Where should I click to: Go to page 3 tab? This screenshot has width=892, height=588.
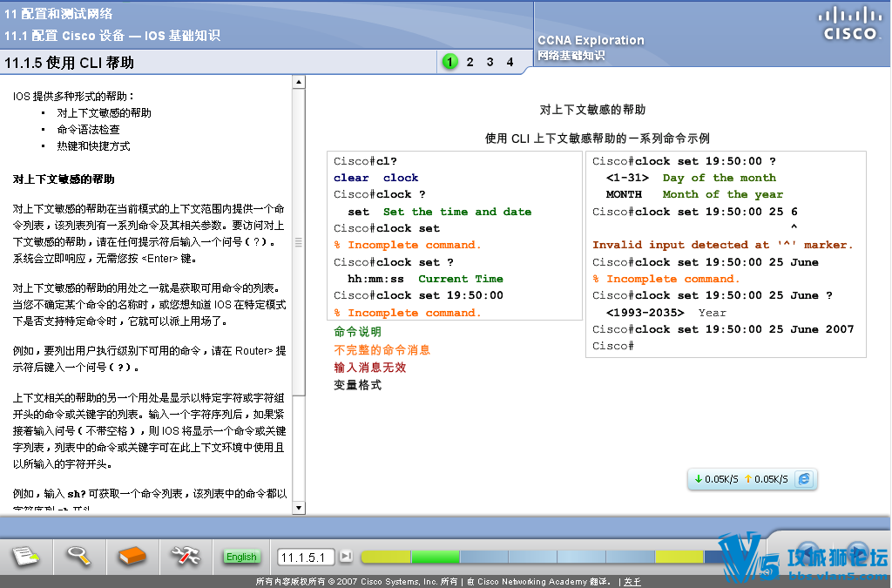tap(490, 62)
